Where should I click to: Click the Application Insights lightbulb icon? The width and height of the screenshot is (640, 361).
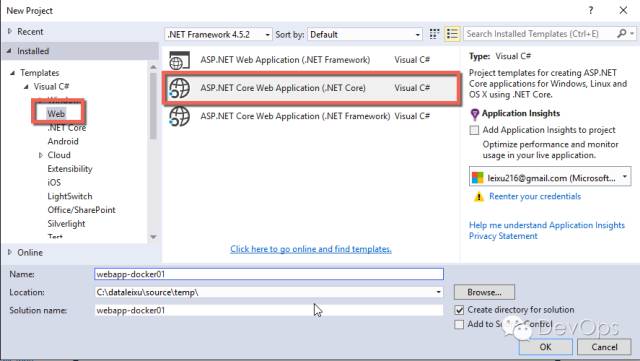(474, 114)
